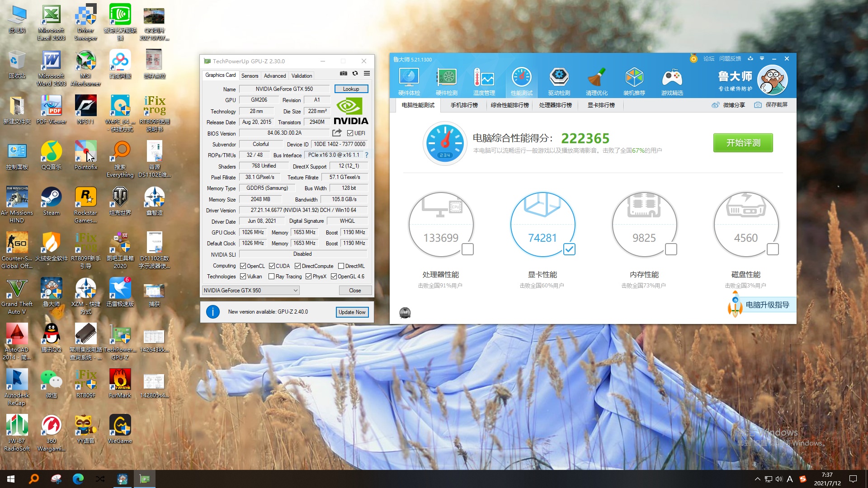
Task: Open taskbar search magnifier
Action: [34, 479]
